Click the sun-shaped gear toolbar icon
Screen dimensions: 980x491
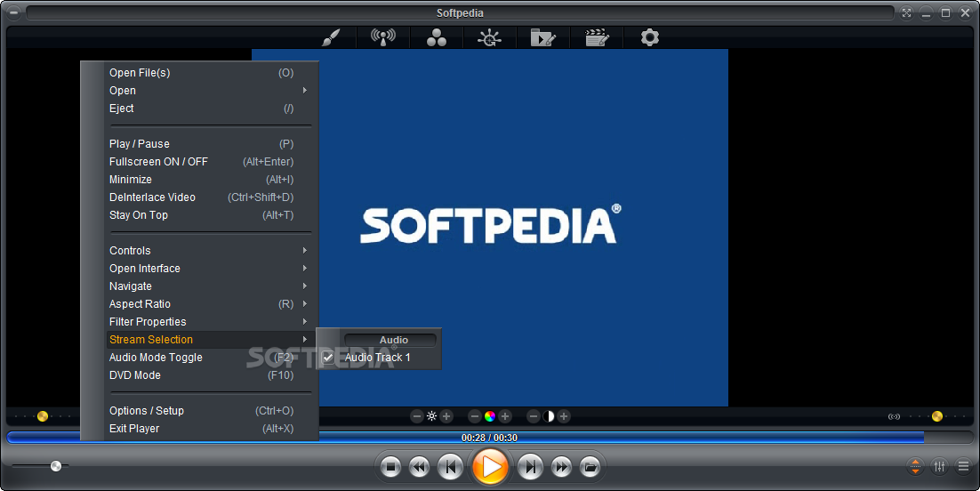coord(489,38)
